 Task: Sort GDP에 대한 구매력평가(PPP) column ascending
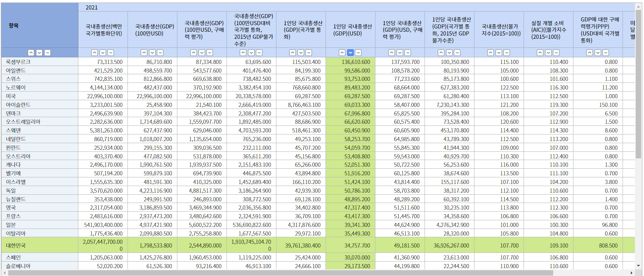tap(590, 53)
